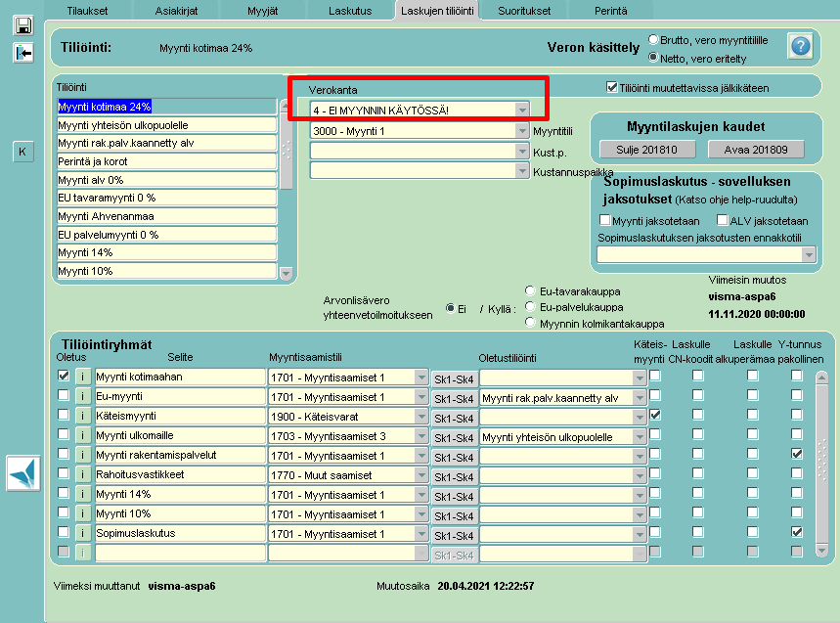Select Myynti Ahvenanmaa in Tiliöinti list

coord(166,216)
